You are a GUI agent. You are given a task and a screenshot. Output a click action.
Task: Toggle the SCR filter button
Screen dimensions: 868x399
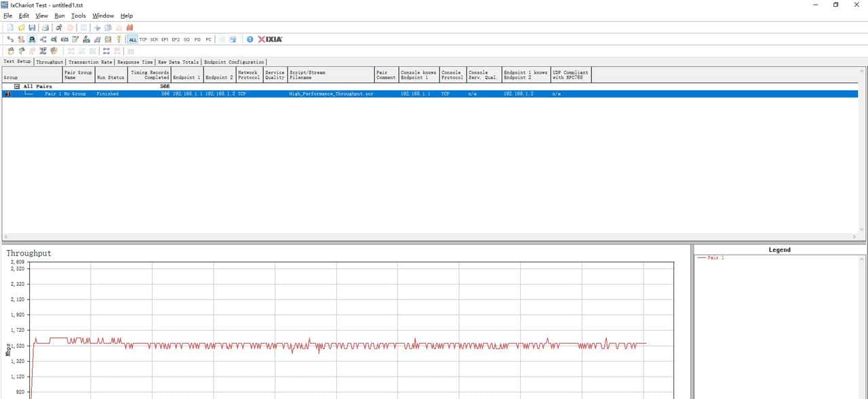tap(154, 39)
